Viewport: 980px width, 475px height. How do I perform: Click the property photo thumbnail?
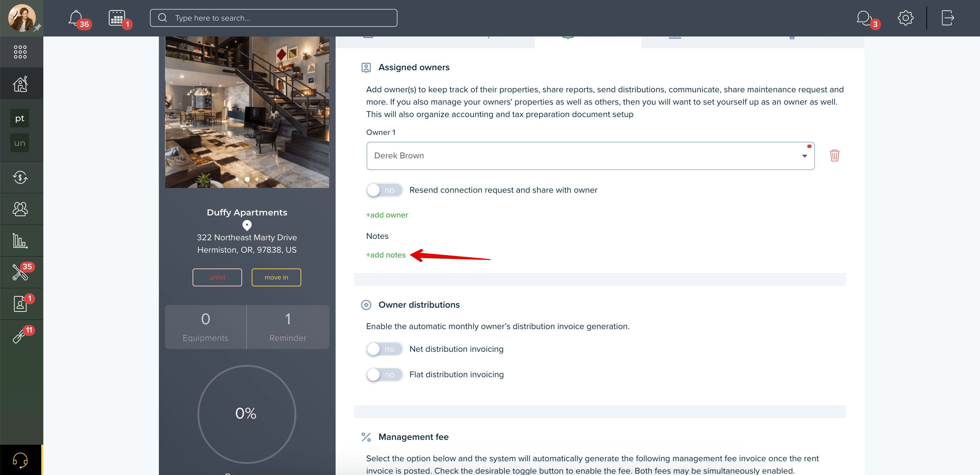pyautogui.click(x=247, y=112)
